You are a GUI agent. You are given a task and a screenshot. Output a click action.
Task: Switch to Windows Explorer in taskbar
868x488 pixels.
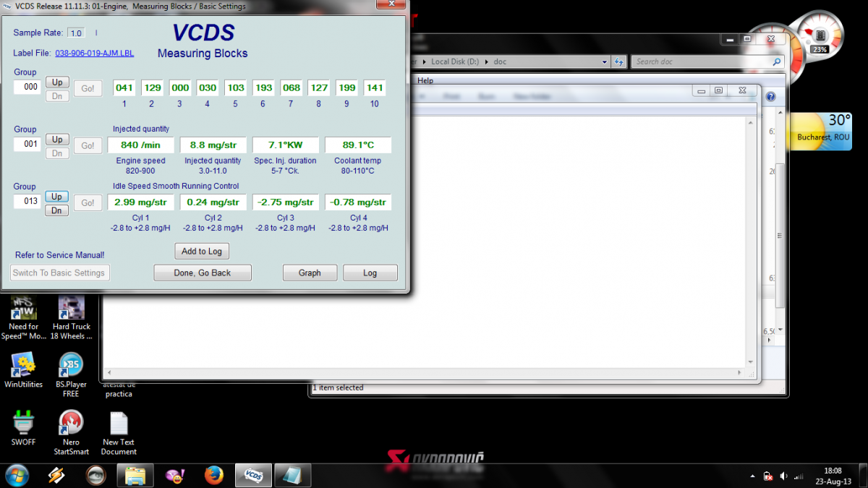pos(135,475)
